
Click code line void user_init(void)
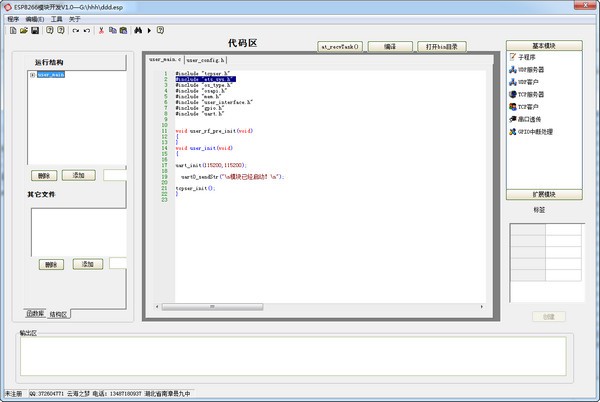(x=204, y=148)
